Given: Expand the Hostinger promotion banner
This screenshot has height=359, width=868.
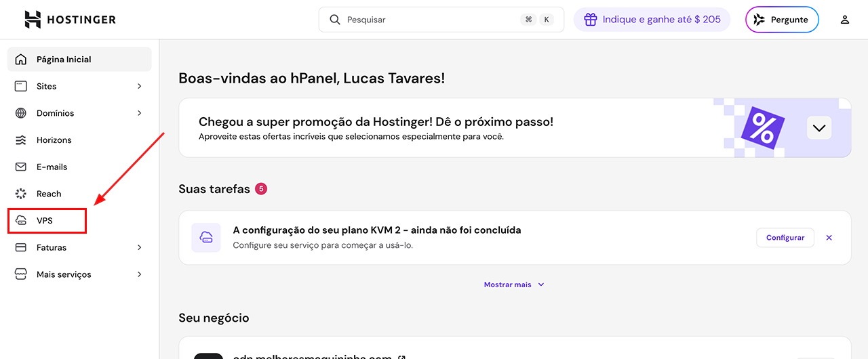Looking at the screenshot, I should pyautogui.click(x=819, y=127).
